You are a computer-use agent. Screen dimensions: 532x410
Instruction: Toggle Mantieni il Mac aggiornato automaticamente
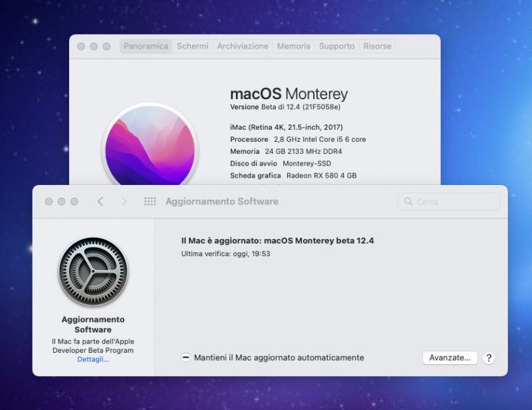[x=186, y=357]
